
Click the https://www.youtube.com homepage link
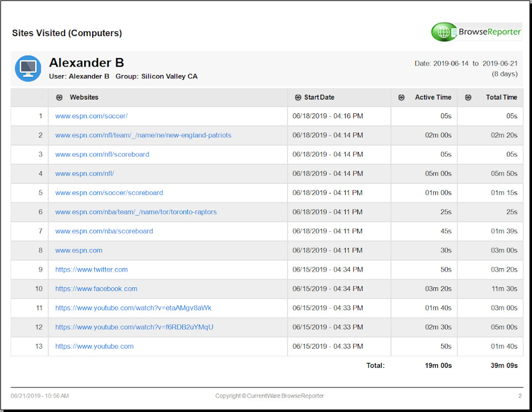tap(94, 346)
